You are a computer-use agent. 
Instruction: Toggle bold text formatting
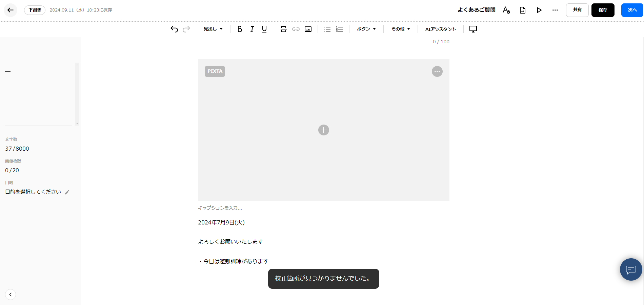click(x=240, y=29)
